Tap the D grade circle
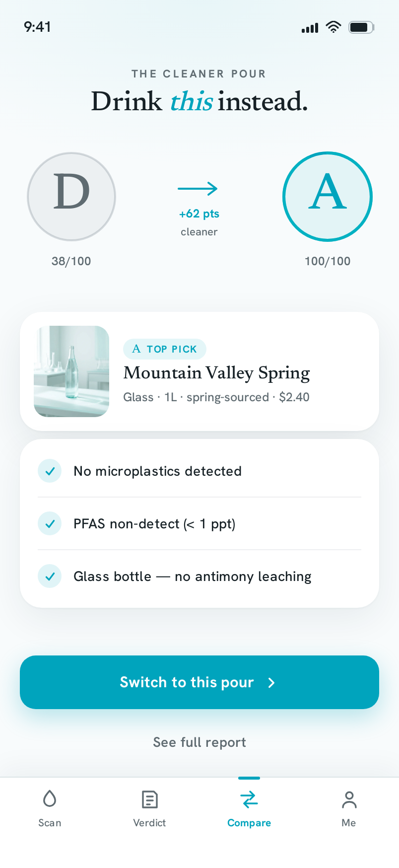 click(71, 197)
